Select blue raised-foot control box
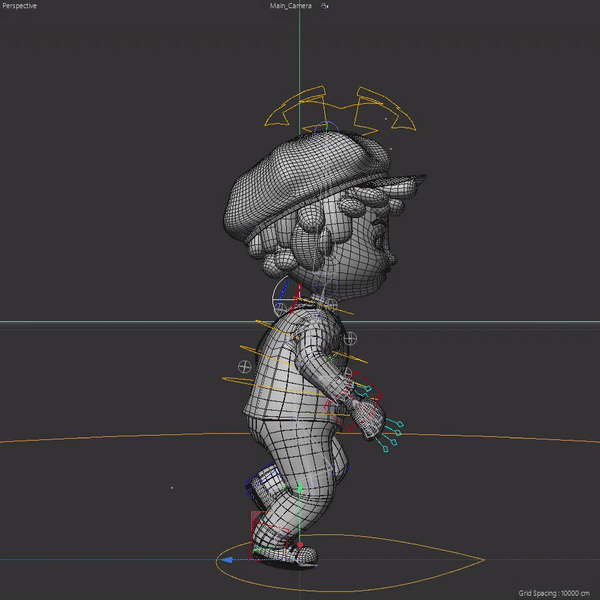 point(264,481)
